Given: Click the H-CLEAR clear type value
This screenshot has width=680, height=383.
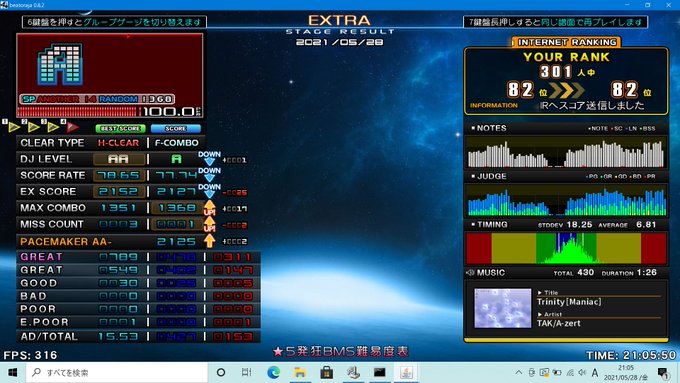Looking at the screenshot, I should click(x=118, y=143).
